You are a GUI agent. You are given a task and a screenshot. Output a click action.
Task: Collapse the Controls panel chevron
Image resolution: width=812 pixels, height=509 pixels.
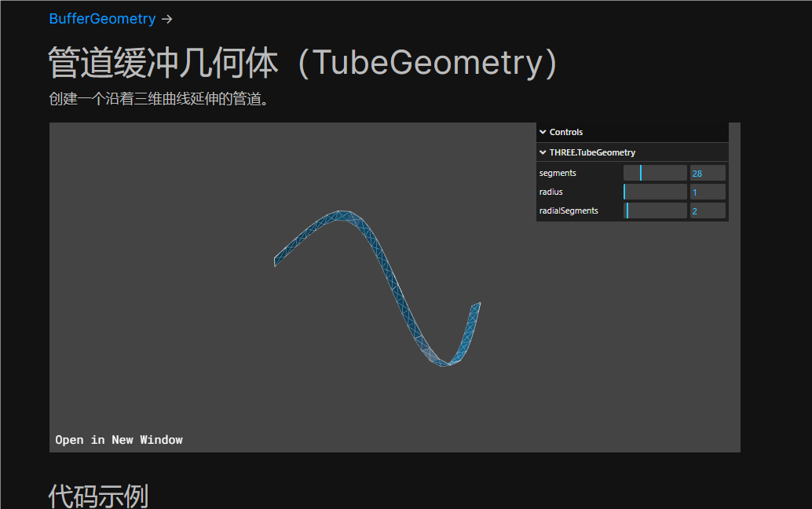click(x=543, y=132)
